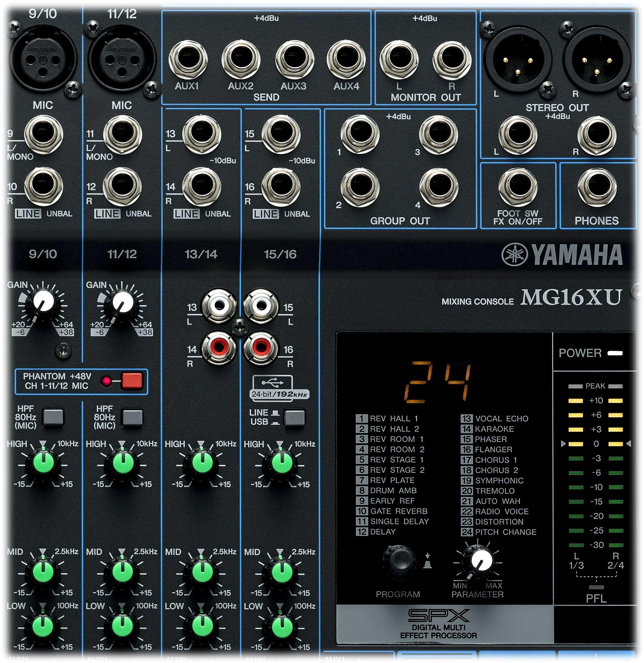Click the white RCA input 15 L
644x663 pixels.
261,306
